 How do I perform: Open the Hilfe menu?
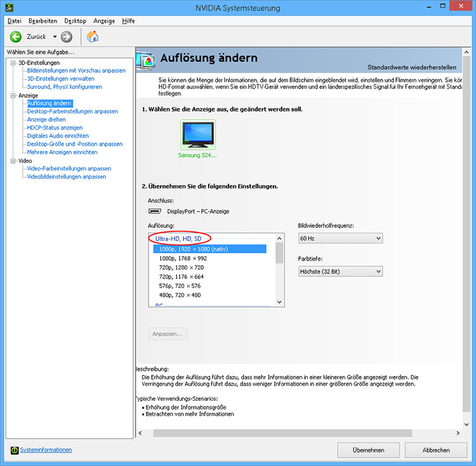point(128,21)
